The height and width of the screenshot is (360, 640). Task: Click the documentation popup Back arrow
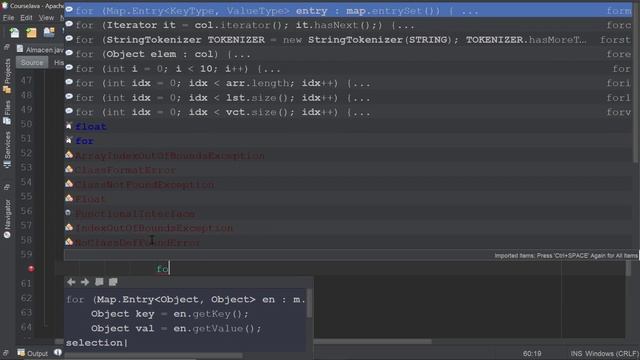71,282
